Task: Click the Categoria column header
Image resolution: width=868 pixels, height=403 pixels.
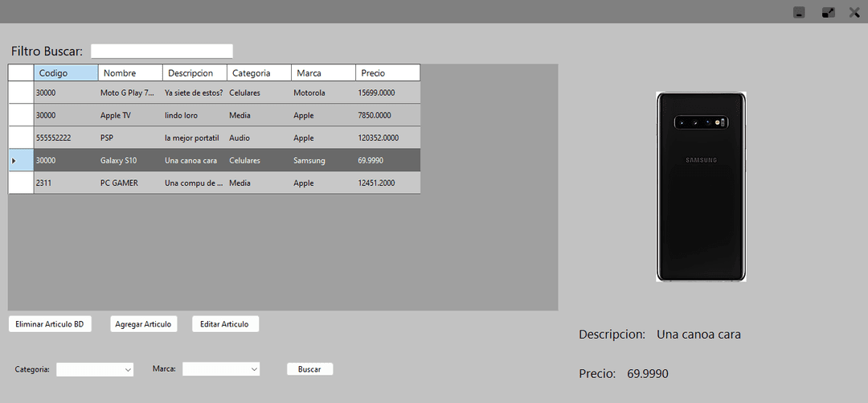Action: coord(259,72)
